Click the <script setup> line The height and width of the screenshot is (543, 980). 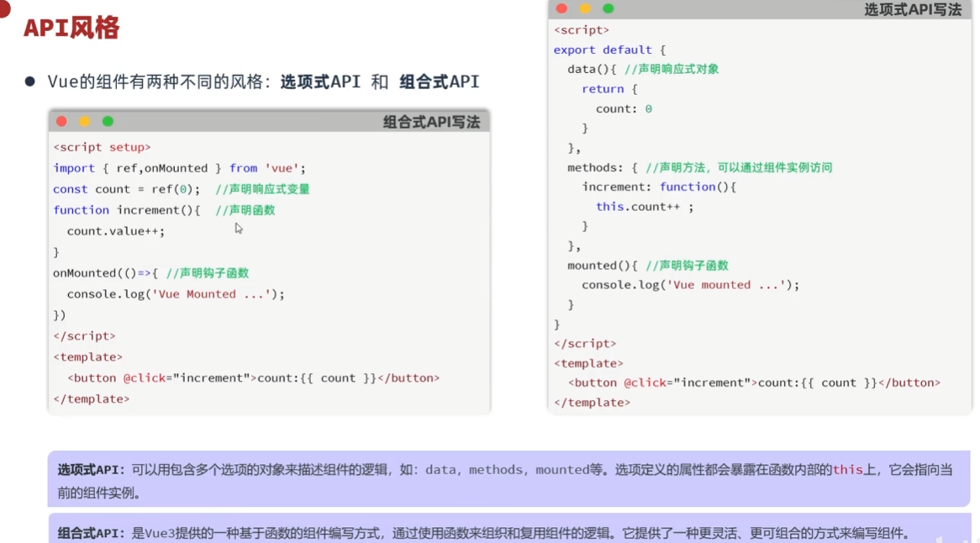tap(102, 147)
